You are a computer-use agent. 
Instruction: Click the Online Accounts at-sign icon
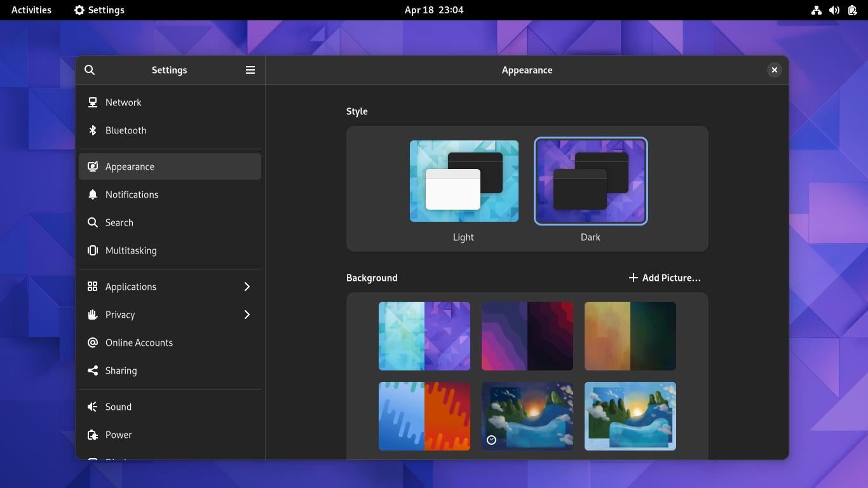click(x=93, y=342)
